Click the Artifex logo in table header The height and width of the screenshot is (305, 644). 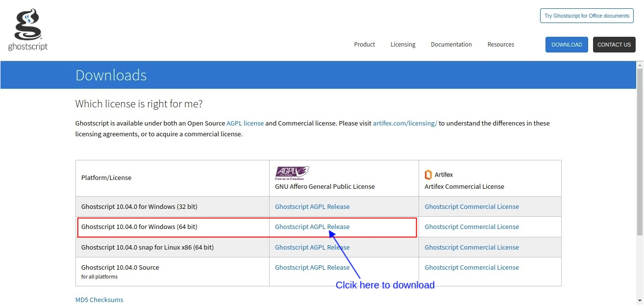coord(439,175)
